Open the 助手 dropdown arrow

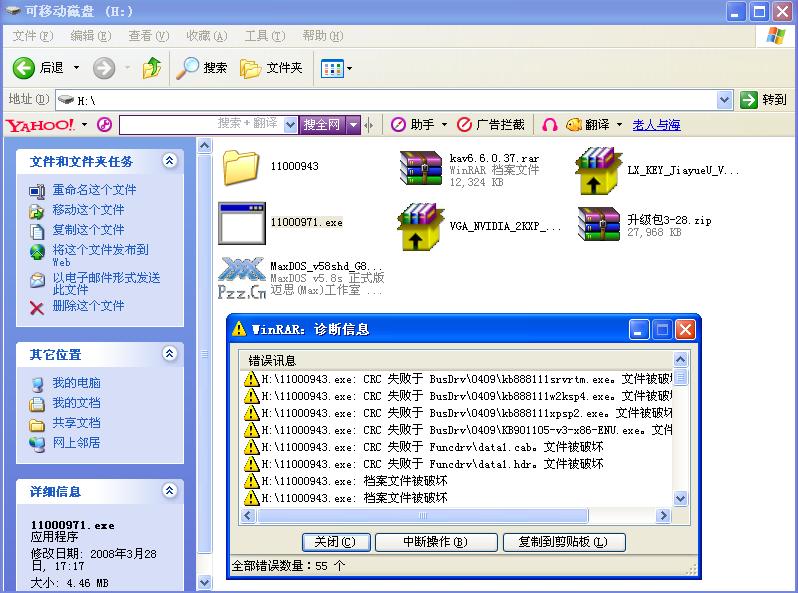point(444,125)
